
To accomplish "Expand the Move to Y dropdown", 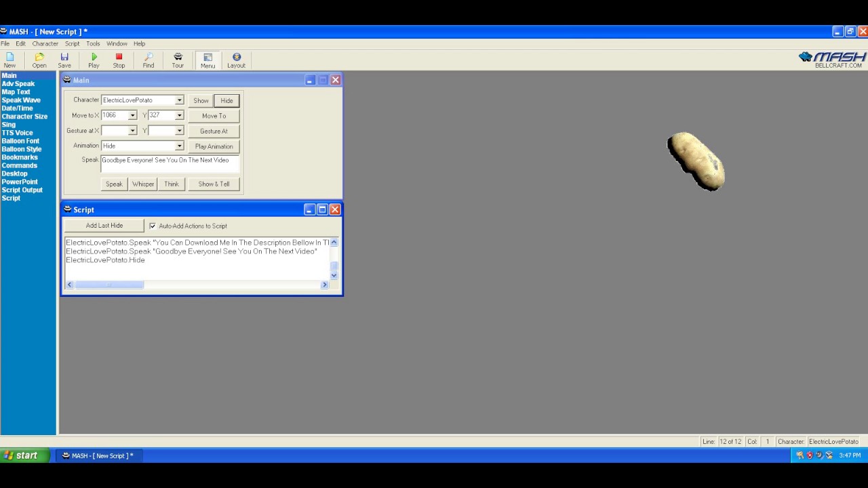I will (179, 115).
